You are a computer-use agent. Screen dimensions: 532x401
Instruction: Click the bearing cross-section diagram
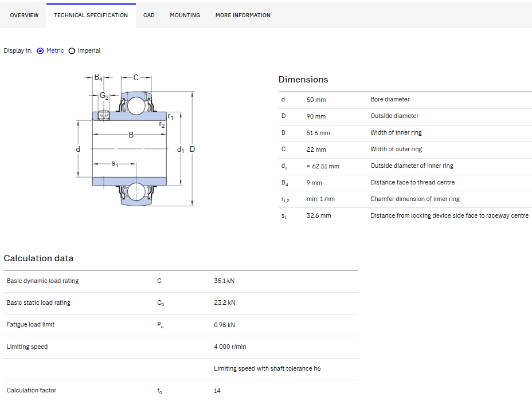[x=136, y=140]
